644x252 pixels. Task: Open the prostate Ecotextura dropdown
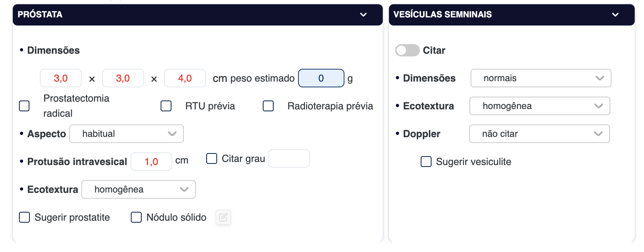[x=139, y=189]
